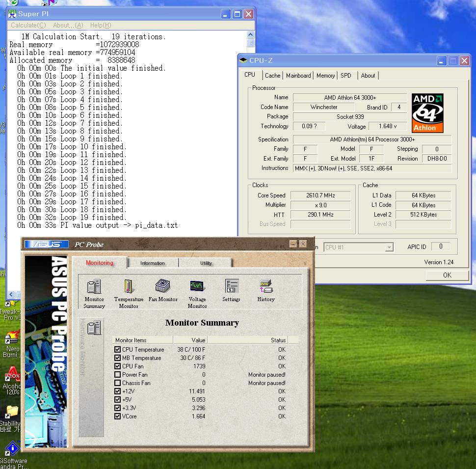Viewport: 476px width, 469px height.
Task: Click the CPU Temperature value '38 C/ 100 F'
Action: pos(191,349)
